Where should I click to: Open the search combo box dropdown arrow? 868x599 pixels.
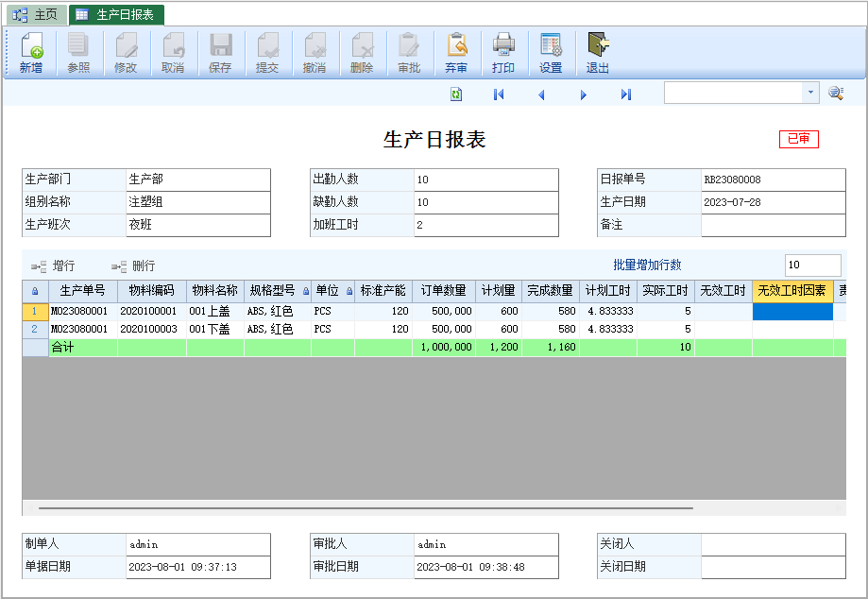810,93
